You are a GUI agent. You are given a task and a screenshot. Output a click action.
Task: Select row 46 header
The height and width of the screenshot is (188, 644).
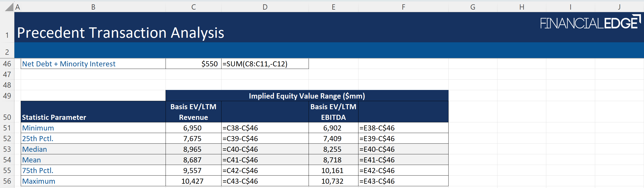pos(7,64)
